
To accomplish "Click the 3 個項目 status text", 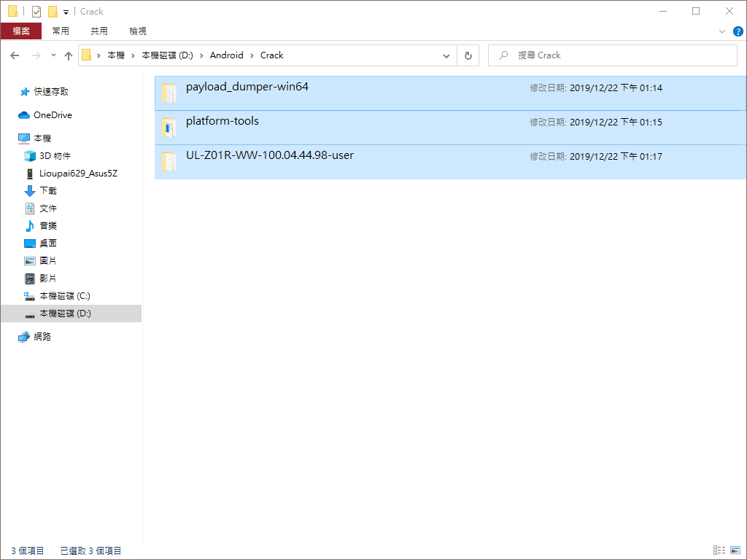I will [28, 551].
